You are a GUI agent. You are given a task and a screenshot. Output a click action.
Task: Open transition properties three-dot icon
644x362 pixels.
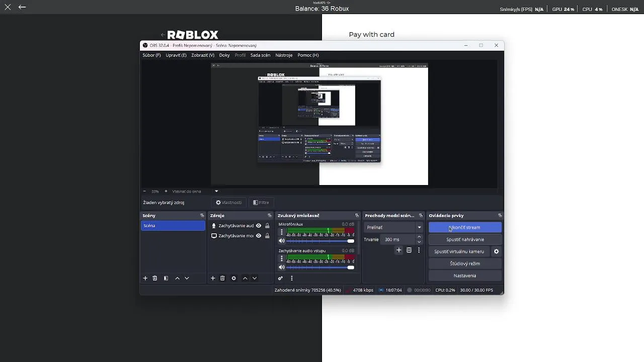419,250
